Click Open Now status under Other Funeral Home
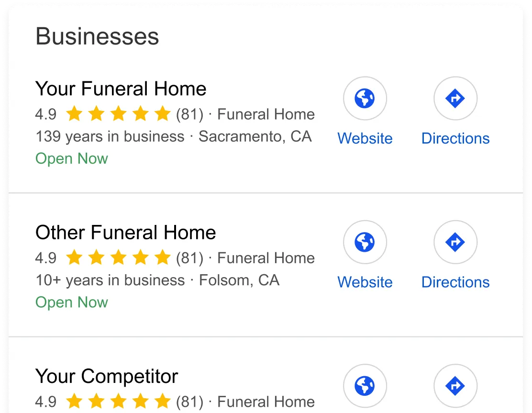532x413 pixels. pos(72,302)
